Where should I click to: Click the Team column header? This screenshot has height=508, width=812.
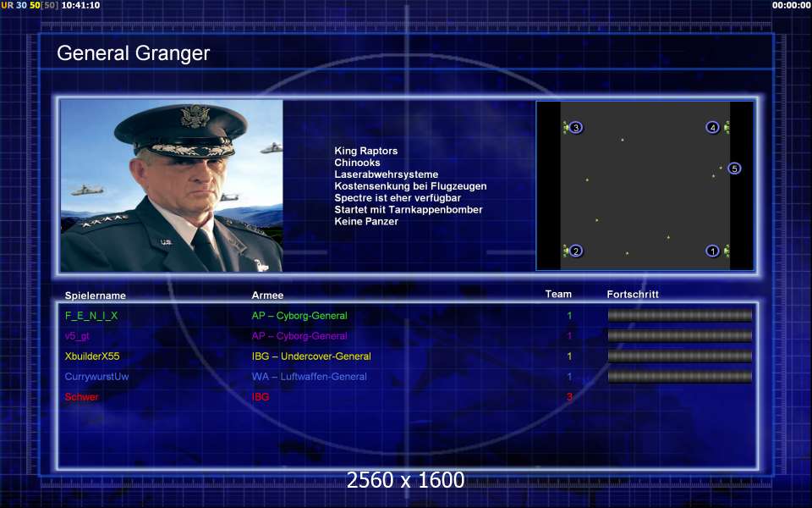pos(558,294)
